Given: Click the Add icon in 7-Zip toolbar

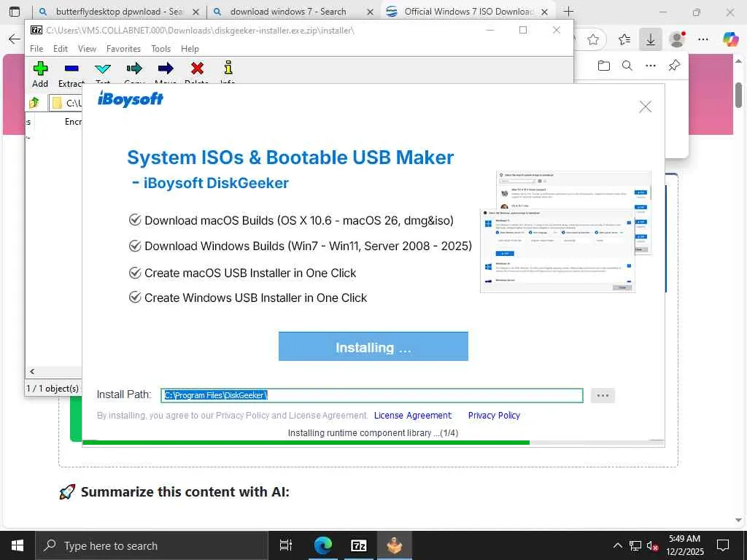Looking at the screenshot, I should (x=40, y=69).
